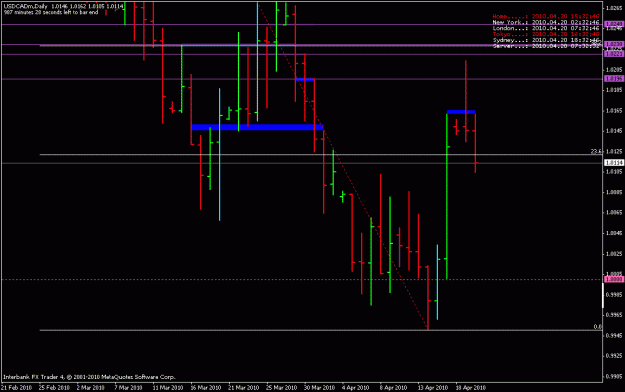Image resolution: width=625 pixels, height=392 pixels.
Task: Select the blue rectangle at 1.0165 near 18 Apr
Action: click(x=461, y=112)
